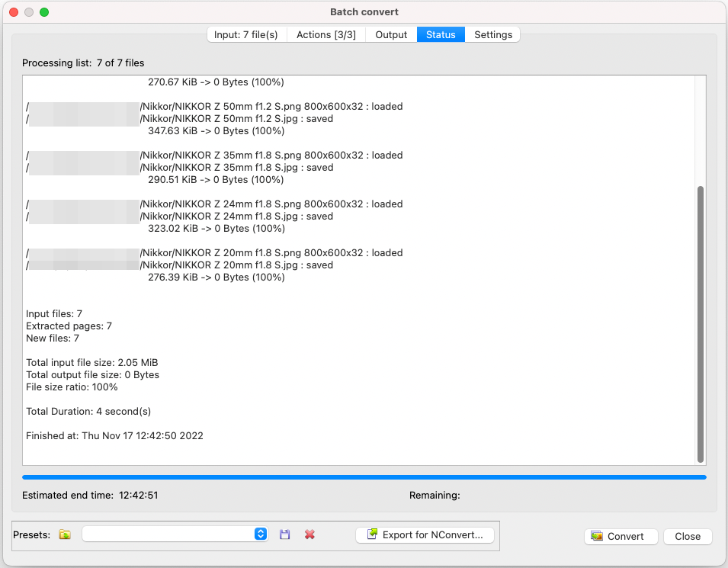Click the 'NIKKOR Z 35mm f1.8 S.png' loaded line

coord(214,155)
